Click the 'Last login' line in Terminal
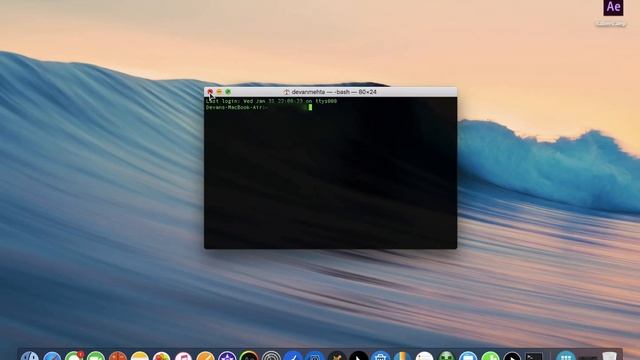The image size is (640, 360). pyautogui.click(x=271, y=101)
